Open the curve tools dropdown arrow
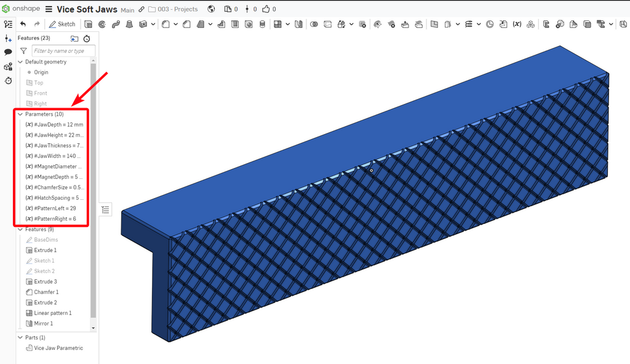The image size is (630, 364). [479, 24]
